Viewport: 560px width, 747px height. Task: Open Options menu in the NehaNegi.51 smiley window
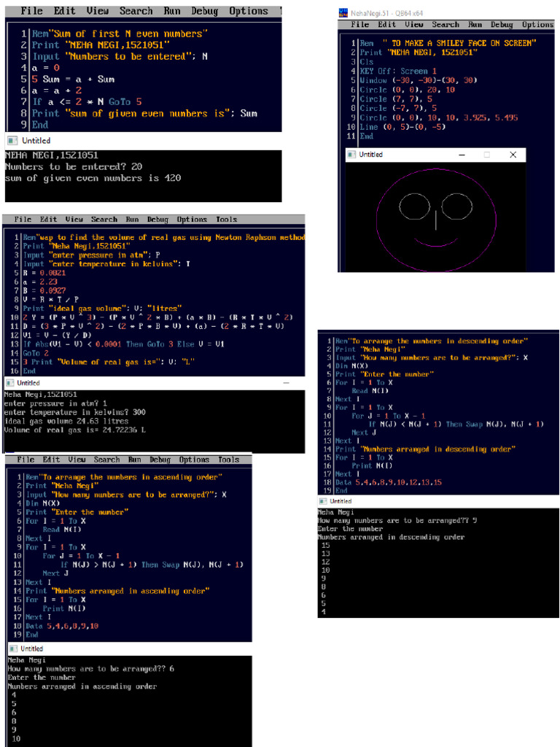[538, 24]
